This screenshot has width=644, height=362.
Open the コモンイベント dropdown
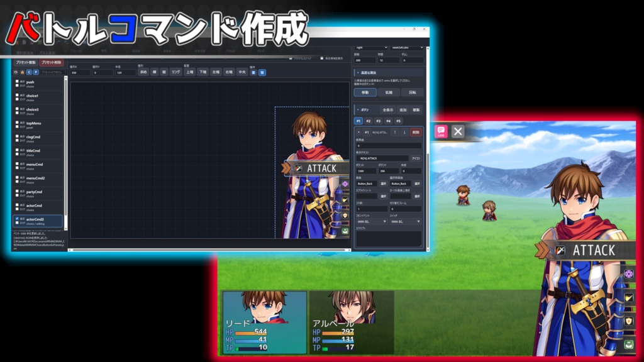point(372,222)
